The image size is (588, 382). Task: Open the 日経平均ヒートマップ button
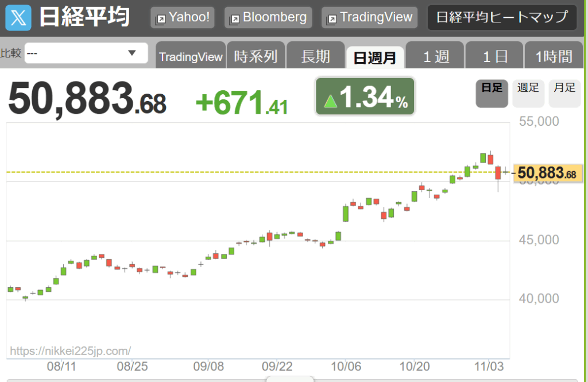coord(502,17)
